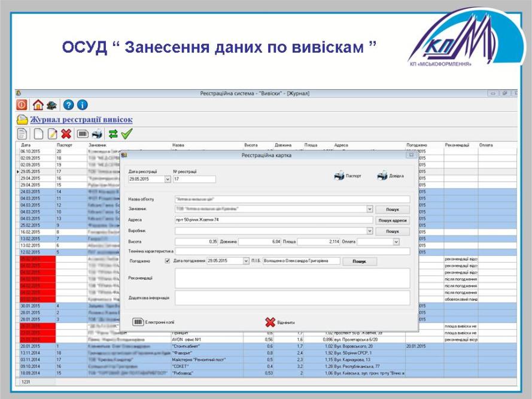Toggle the Погоджено checkbox
Viewport: 532px width, 399px height.
[167, 261]
